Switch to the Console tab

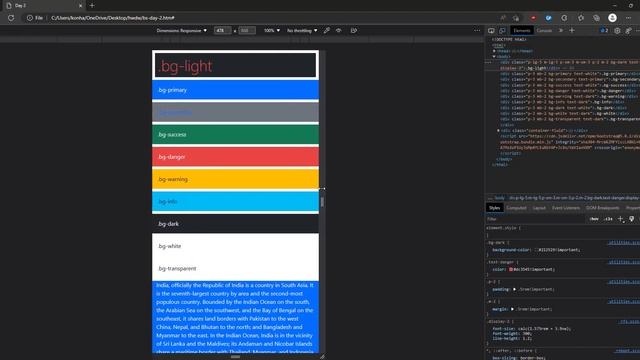[544, 31]
